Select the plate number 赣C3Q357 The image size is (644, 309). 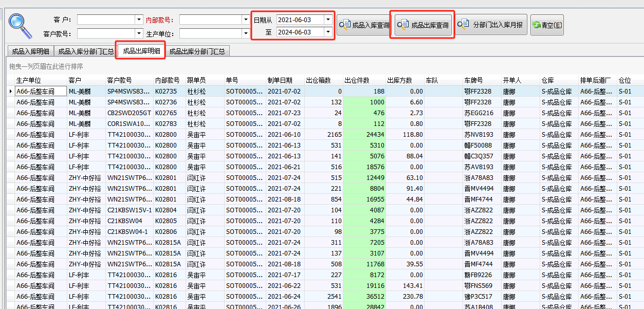pos(482,156)
